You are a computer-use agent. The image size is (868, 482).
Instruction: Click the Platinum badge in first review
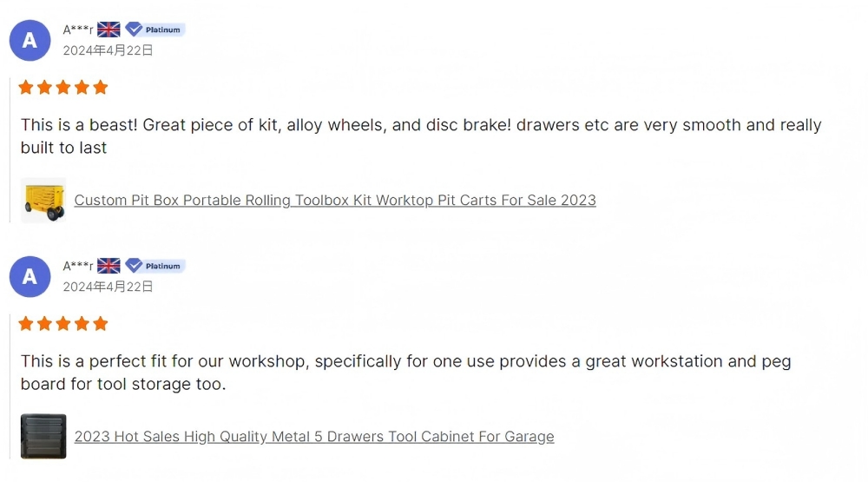pyautogui.click(x=155, y=30)
